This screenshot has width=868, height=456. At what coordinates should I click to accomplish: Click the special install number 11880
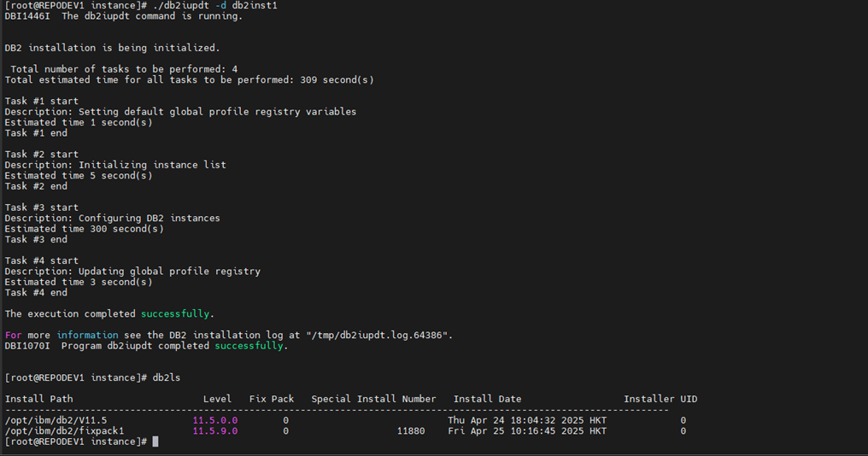411,431
